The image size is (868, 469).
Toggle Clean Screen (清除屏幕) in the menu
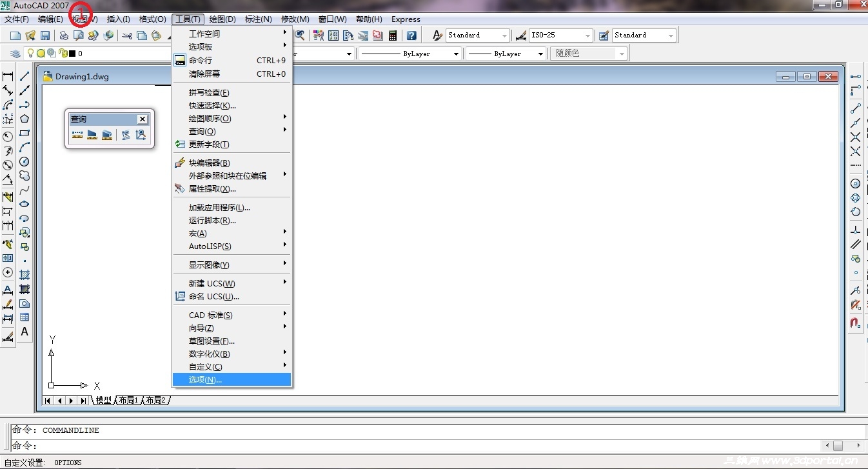click(232, 74)
